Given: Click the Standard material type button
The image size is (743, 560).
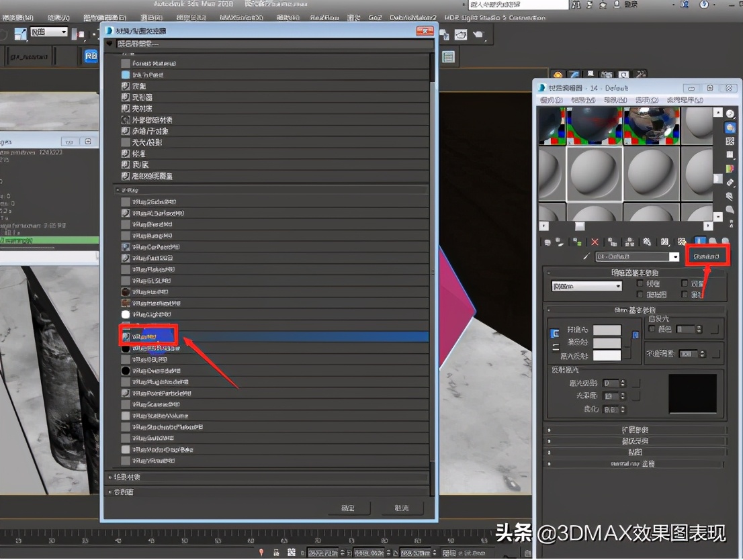Looking at the screenshot, I should pyautogui.click(x=707, y=256).
